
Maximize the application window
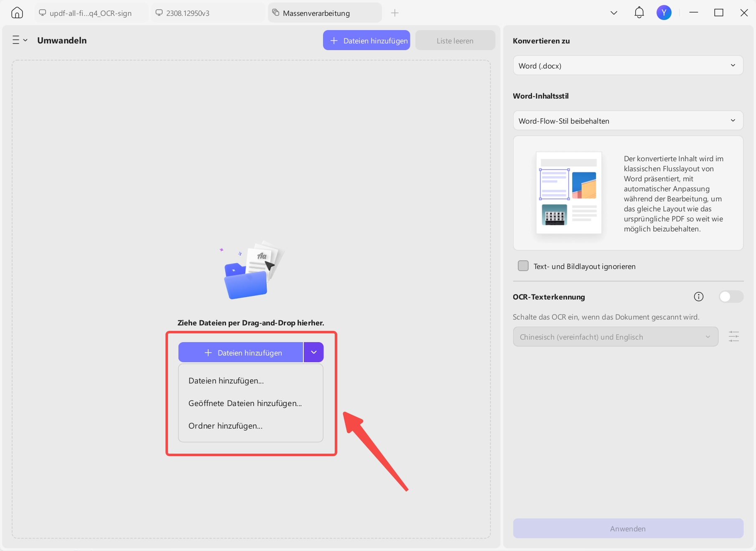click(719, 13)
